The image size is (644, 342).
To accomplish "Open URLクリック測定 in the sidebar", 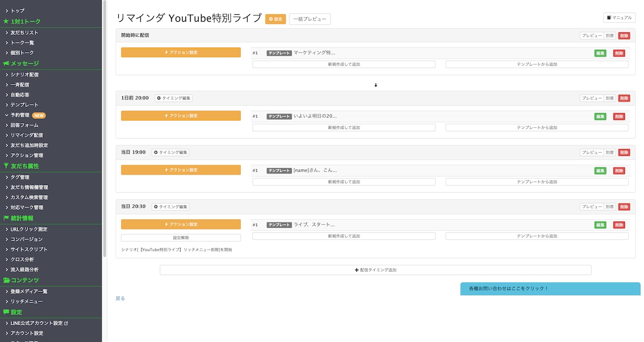I will pos(29,229).
